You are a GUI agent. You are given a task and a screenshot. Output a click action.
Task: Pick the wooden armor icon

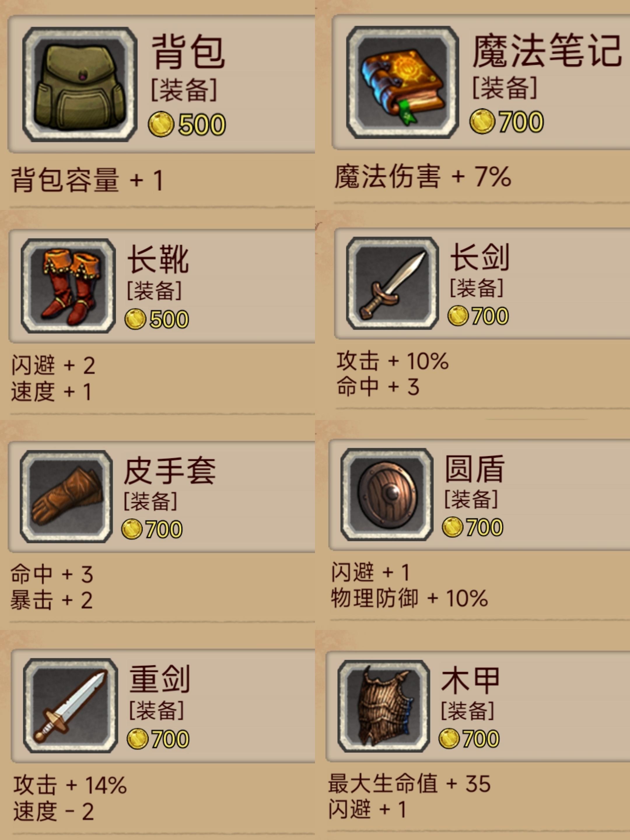point(384,706)
